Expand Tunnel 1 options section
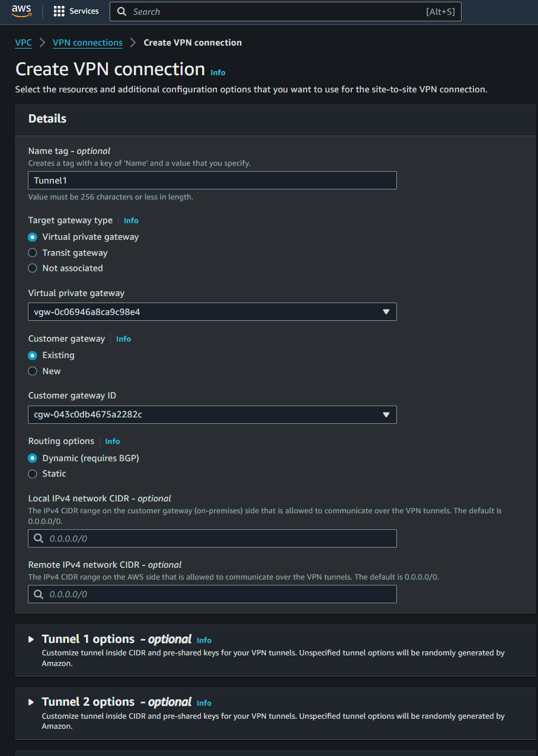Screen dimensions: 538x756 click(x=31, y=639)
